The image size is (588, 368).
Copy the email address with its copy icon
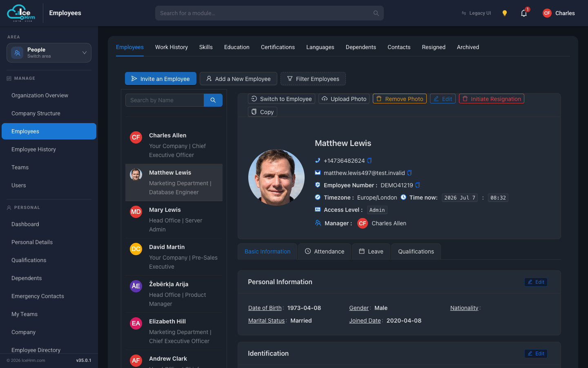click(x=410, y=173)
